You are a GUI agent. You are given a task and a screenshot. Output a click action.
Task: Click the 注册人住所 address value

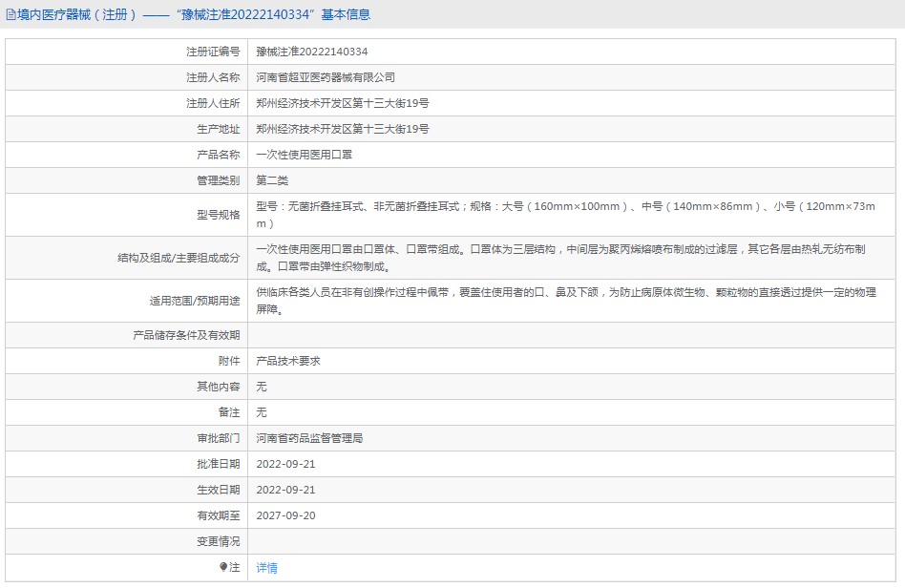pos(343,103)
